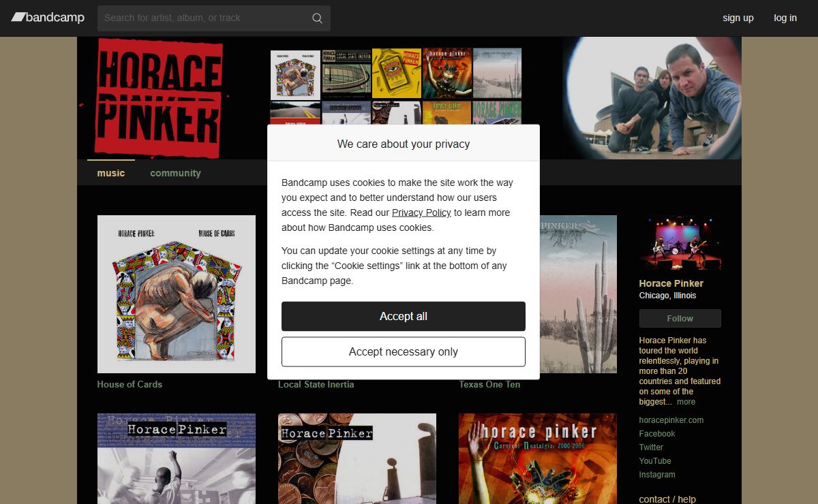818x504 pixels.
Task: Open the Facebook link
Action: point(657,434)
